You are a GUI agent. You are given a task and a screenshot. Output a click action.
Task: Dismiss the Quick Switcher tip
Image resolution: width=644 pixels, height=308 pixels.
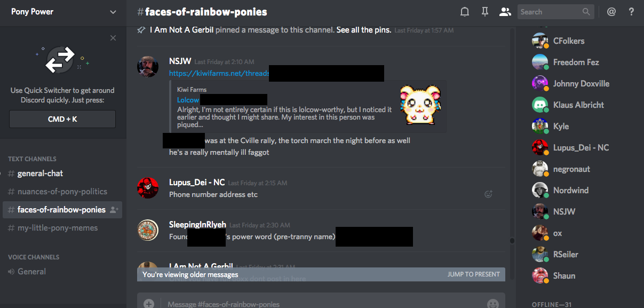coord(113,38)
